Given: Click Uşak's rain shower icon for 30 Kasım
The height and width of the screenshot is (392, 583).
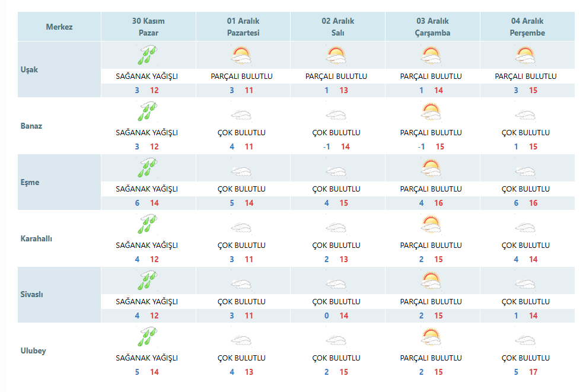Looking at the screenshot, I should click(x=147, y=55).
